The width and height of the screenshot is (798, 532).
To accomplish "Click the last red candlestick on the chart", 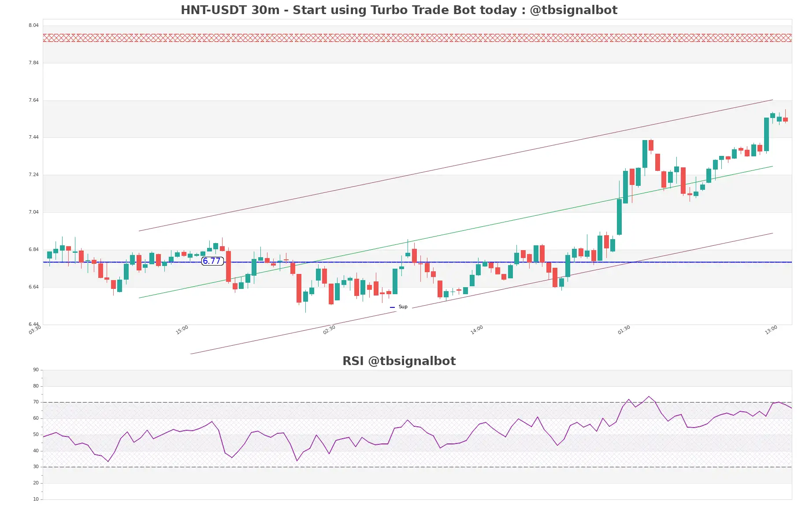I will pos(785,119).
